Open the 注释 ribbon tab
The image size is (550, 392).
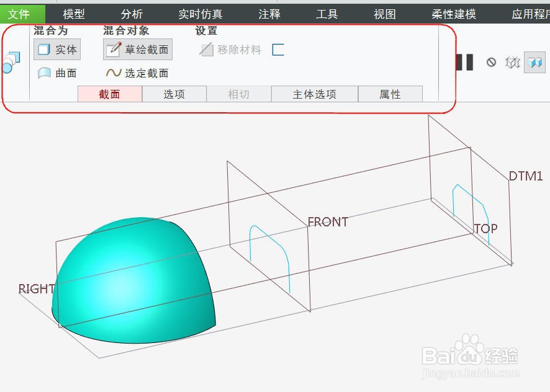click(x=269, y=14)
